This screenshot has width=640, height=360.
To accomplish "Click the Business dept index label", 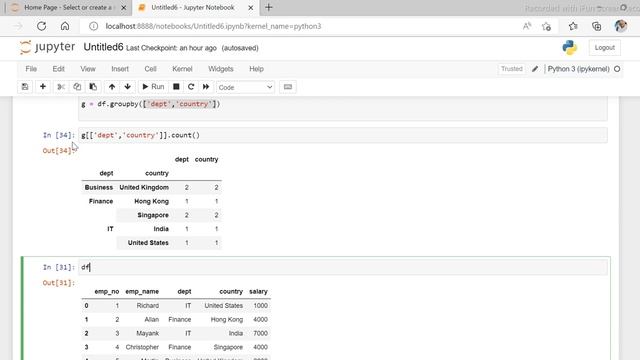I will (x=99, y=187).
